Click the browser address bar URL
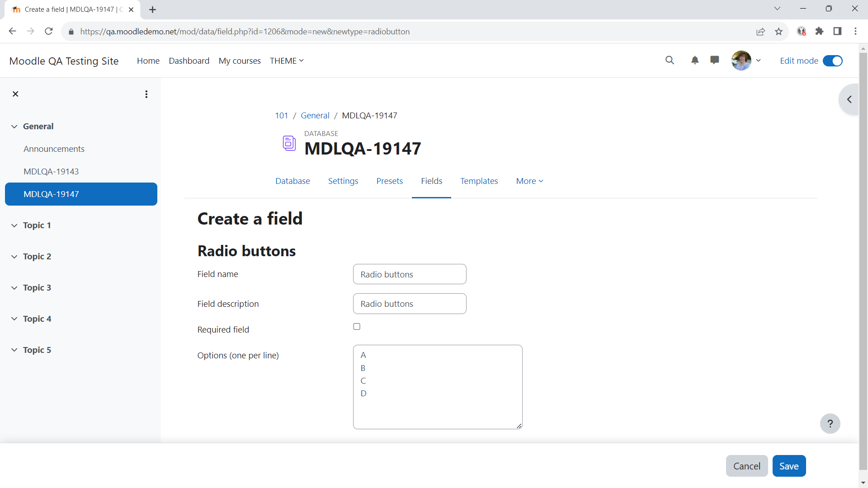This screenshot has height=488, width=868. coord(245,32)
